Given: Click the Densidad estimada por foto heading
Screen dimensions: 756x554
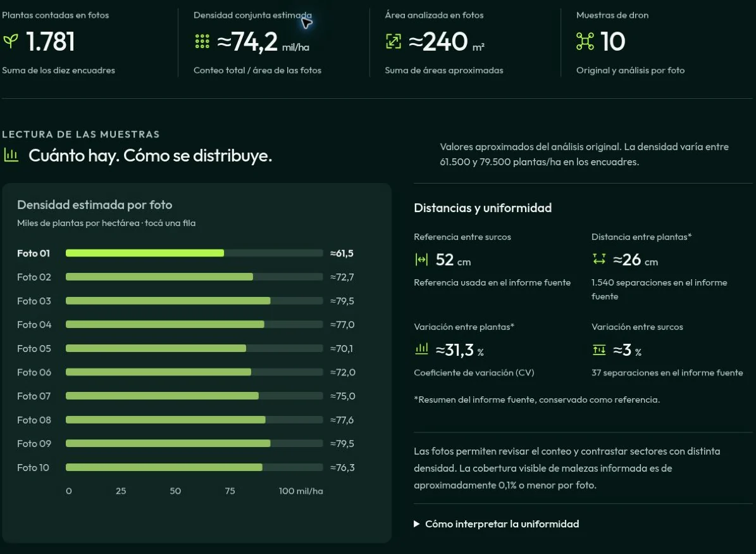Looking at the screenshot, I should pyautogui.click(x=94, y=205).
